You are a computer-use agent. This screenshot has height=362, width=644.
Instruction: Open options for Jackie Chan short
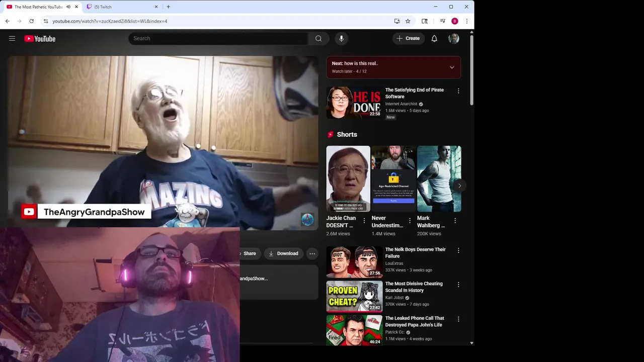point(364,221)
